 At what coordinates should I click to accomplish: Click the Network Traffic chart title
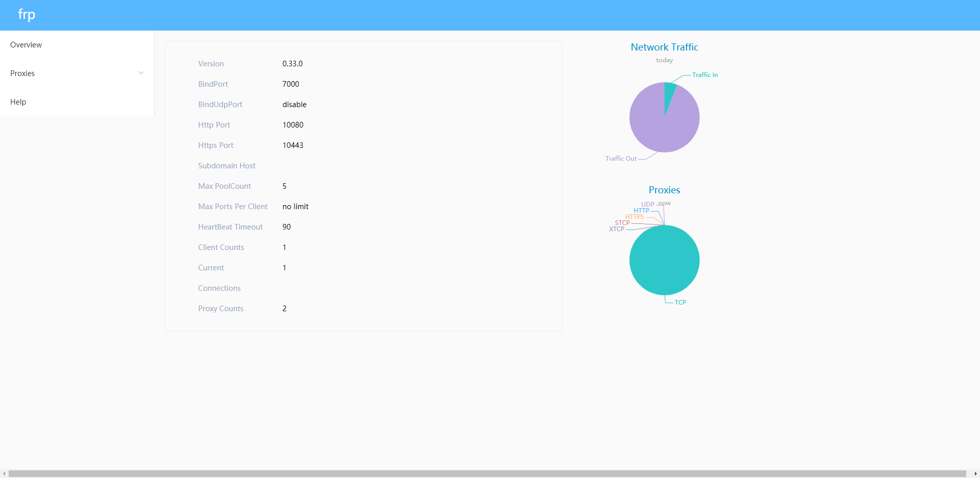(665, 47)
